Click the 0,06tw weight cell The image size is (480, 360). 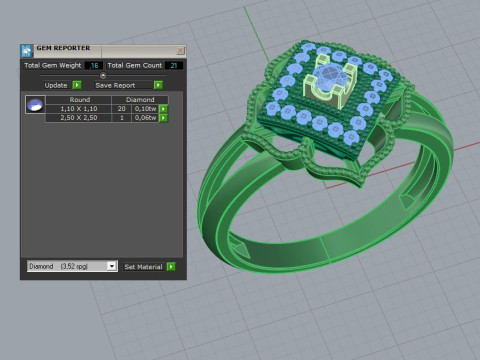145,118
